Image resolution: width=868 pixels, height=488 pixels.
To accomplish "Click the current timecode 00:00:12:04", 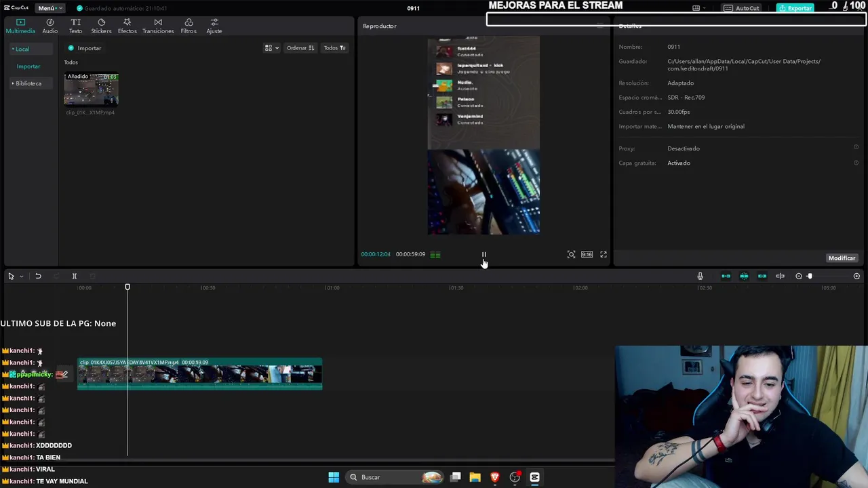I will click(x=376, y=254).
